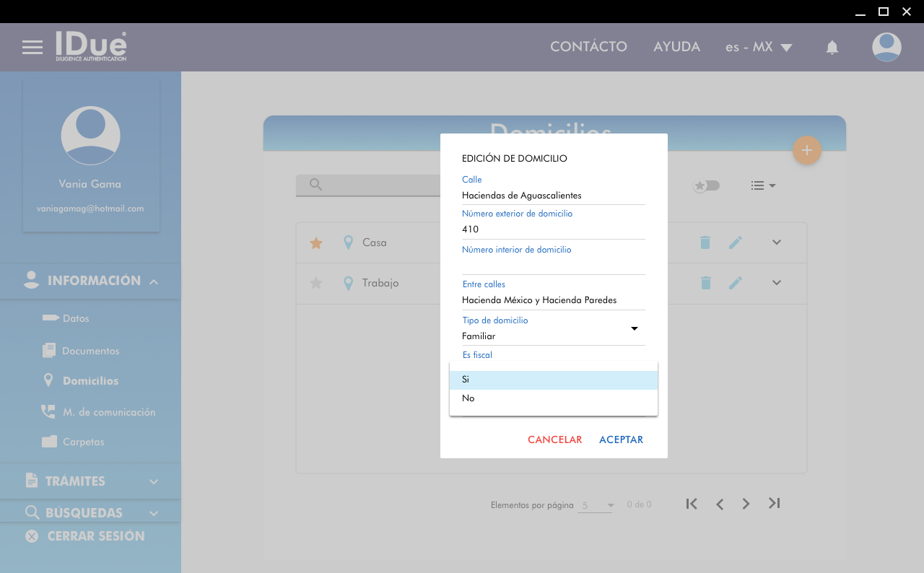Screen dimensions: 924x573
Task: Open the user avatar in header
Action: tap(886, 48)
